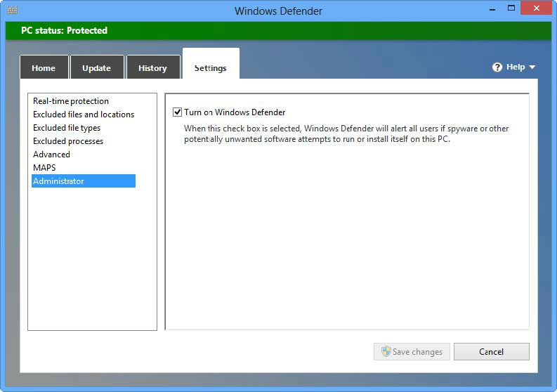
Task: Click the Windows Defender title bar system icon
Action: coord(12,11)
